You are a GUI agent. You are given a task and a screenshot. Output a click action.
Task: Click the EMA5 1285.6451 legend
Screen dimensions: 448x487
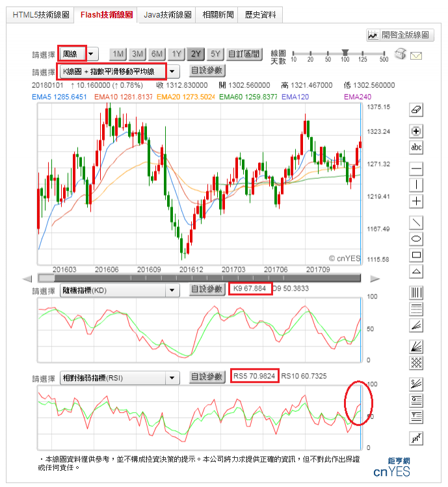pyautogui.click(x=59, y=97)
